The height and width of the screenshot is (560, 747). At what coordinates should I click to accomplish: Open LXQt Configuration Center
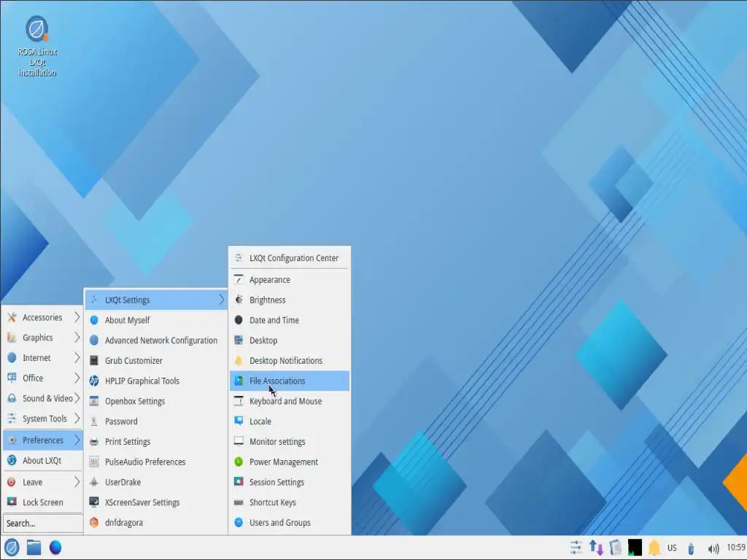tap(290, 257)
